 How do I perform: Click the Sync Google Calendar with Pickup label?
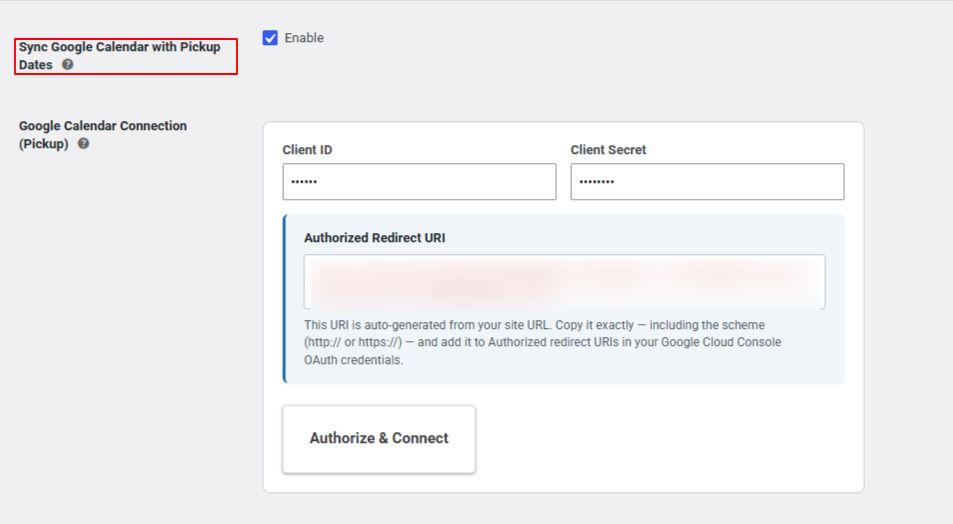pyautogui.click(x=120, y=47)
